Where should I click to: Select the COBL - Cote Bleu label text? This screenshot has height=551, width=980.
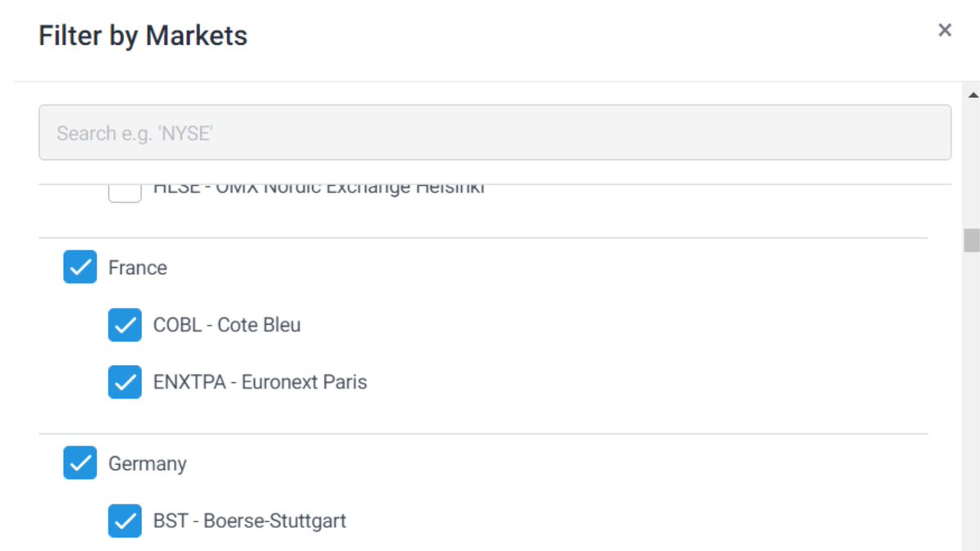tap(226, 325)
